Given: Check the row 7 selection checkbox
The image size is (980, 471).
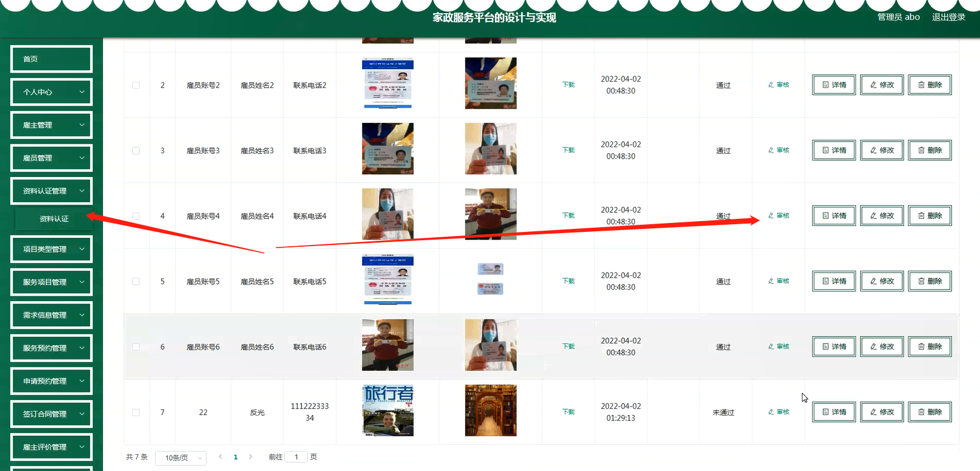Looking at the screenshot, I should pyautogui.click(x=136, y=413).
